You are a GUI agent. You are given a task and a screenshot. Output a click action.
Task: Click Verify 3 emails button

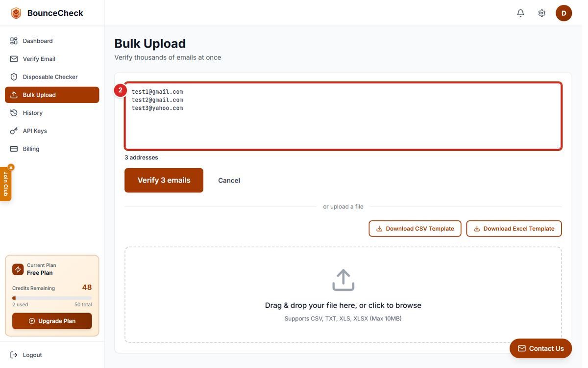tap(164, 181)
